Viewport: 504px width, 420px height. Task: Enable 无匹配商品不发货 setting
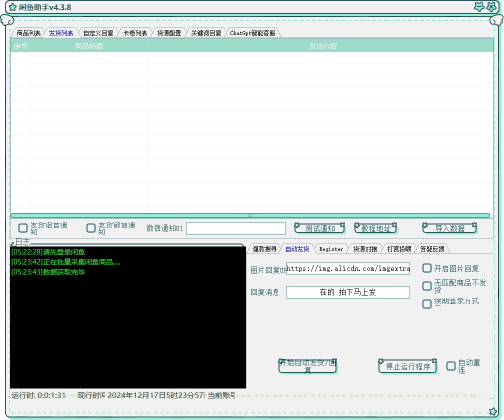click(426, 285)
